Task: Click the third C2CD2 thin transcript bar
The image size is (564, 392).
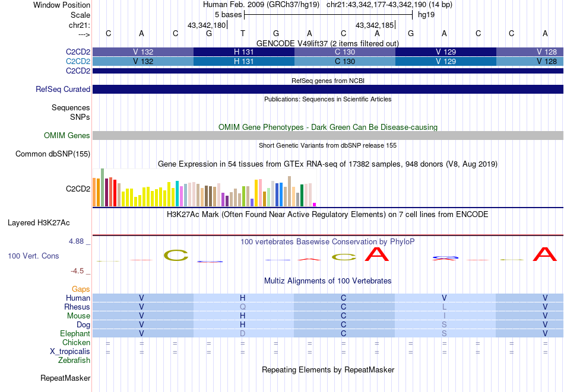Action: (x=328, y=71)
